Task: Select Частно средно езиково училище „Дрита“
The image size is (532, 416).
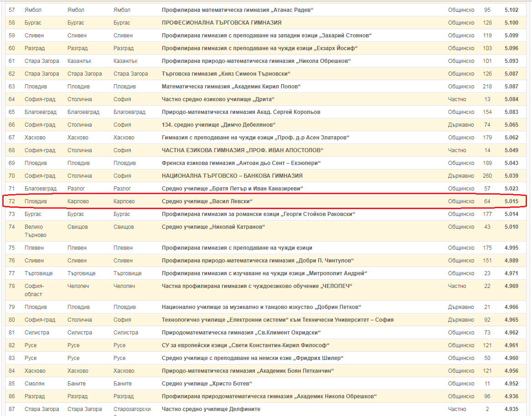Action: pos(218,99)
